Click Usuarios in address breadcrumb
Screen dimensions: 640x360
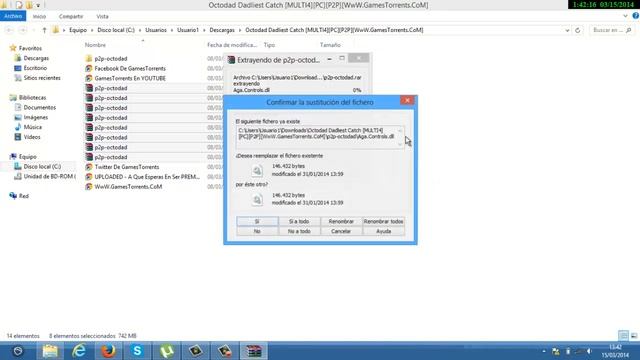[156, 30]
